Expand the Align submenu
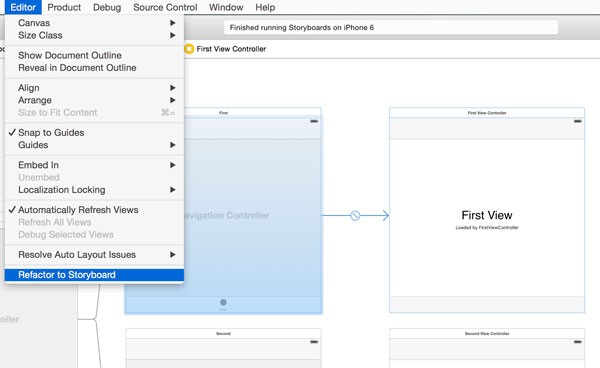This screenshot has width=600, height=368. click(94, 88)
